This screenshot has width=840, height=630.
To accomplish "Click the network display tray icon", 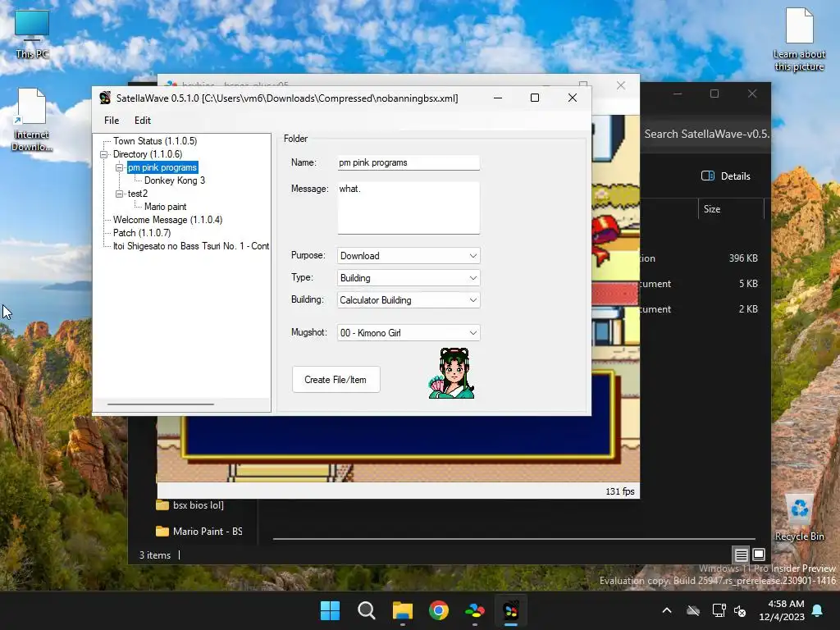I will tap(719, 610).
